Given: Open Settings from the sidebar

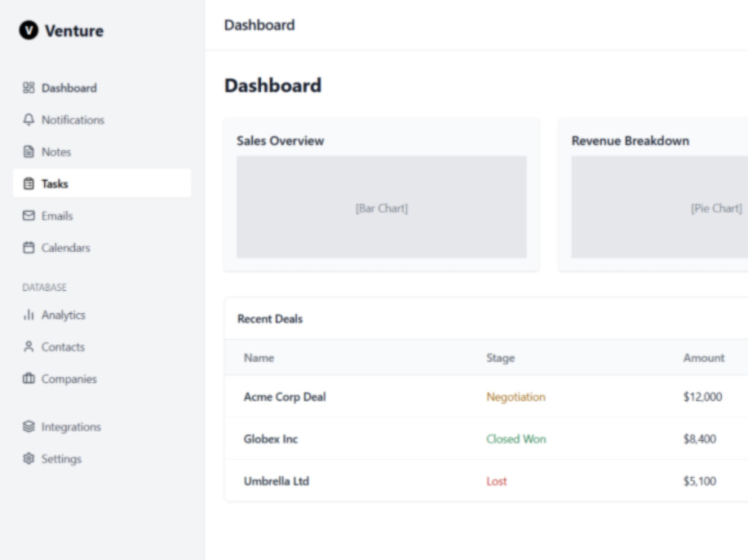Looking at the screenshot, I should click(x=102, y=458).
